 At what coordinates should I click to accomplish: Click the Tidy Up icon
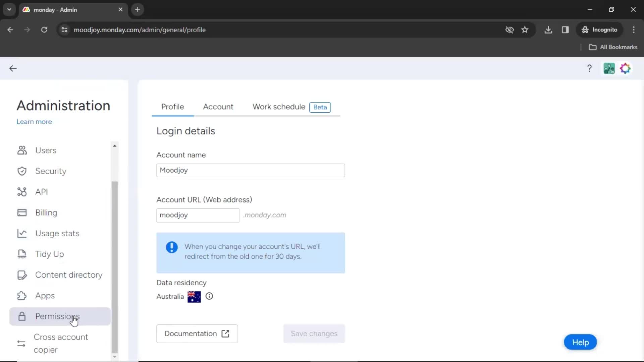click(22, 254)
